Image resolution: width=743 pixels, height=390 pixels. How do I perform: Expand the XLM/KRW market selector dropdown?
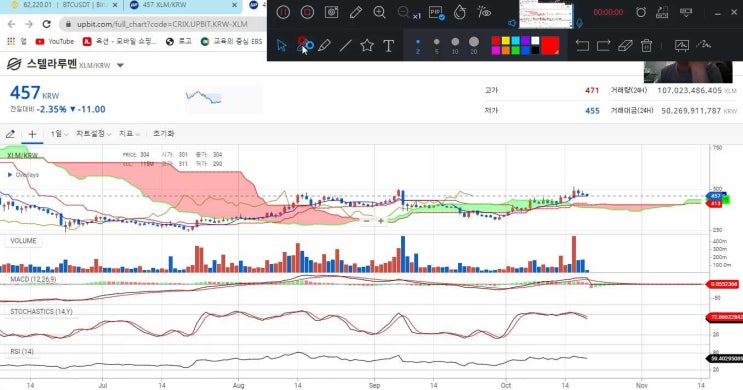click(120, 65)
